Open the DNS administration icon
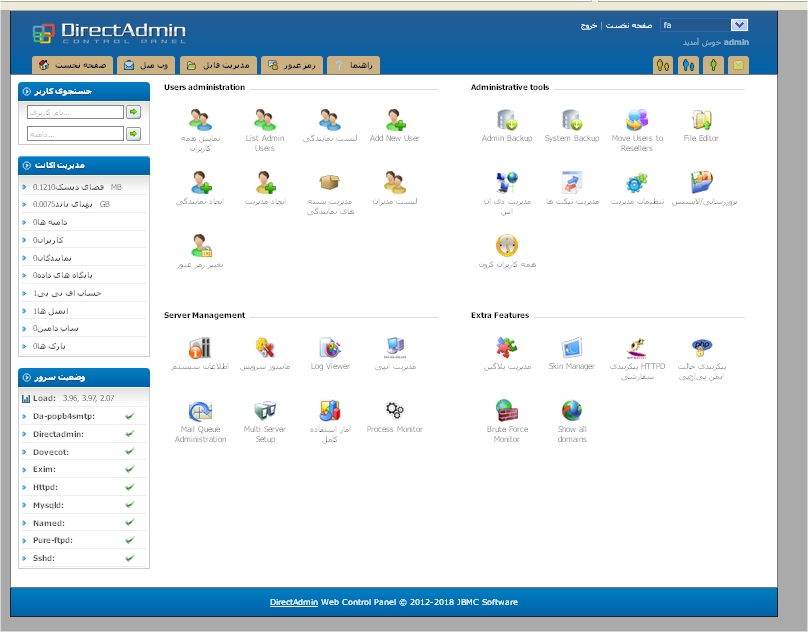The height and width of the screenshot is (632, 808). (x=507, y=182)
